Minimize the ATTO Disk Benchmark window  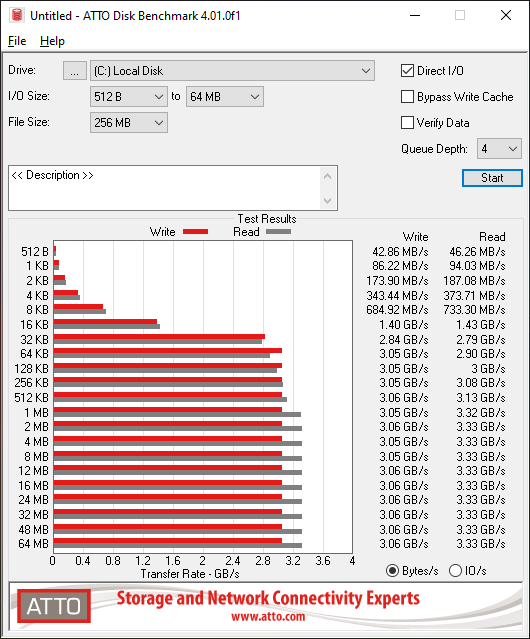415,15
